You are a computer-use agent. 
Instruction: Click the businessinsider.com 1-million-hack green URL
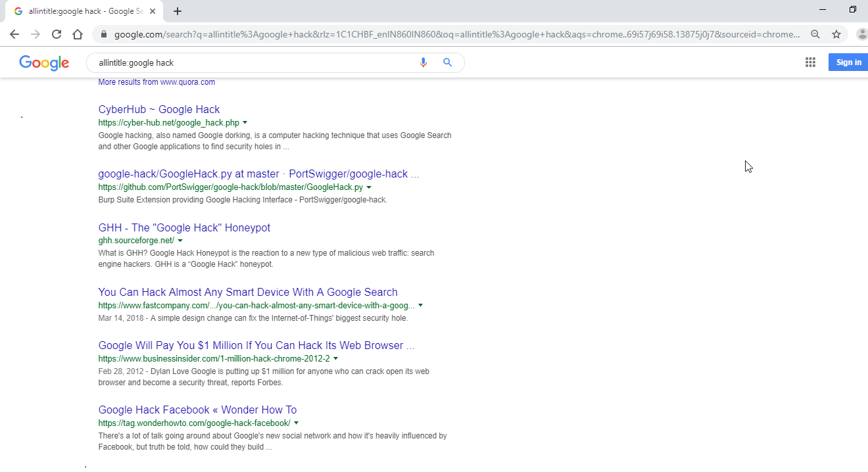point(214,358)
